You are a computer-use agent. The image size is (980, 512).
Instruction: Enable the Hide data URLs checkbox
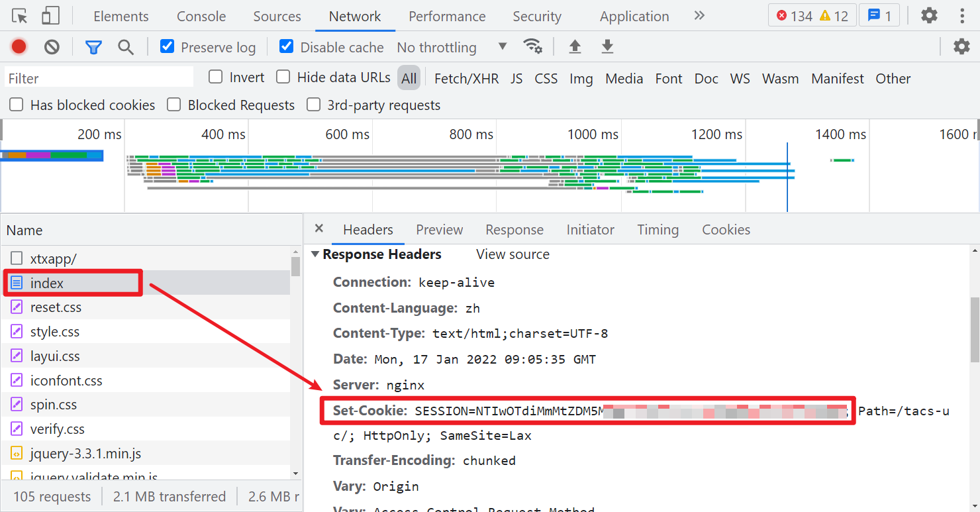coord(283,77)
